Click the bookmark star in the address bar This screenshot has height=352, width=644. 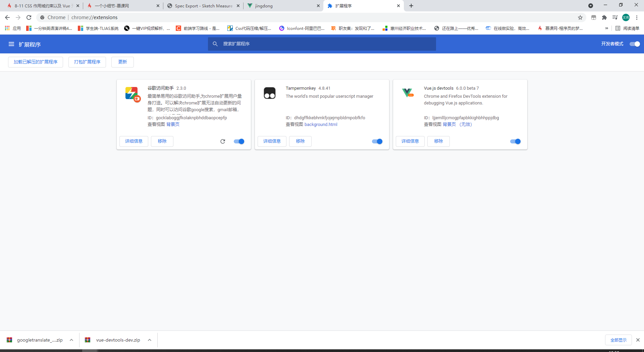580,17
